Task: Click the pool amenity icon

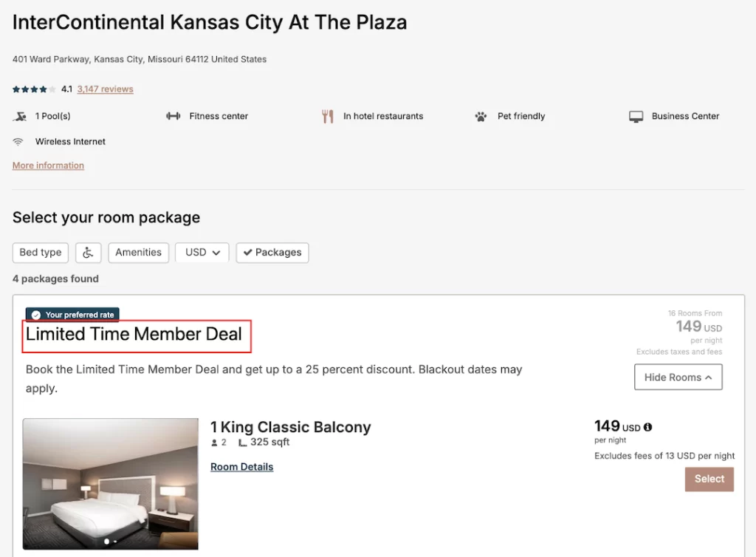Action: [x=20, y=116]
